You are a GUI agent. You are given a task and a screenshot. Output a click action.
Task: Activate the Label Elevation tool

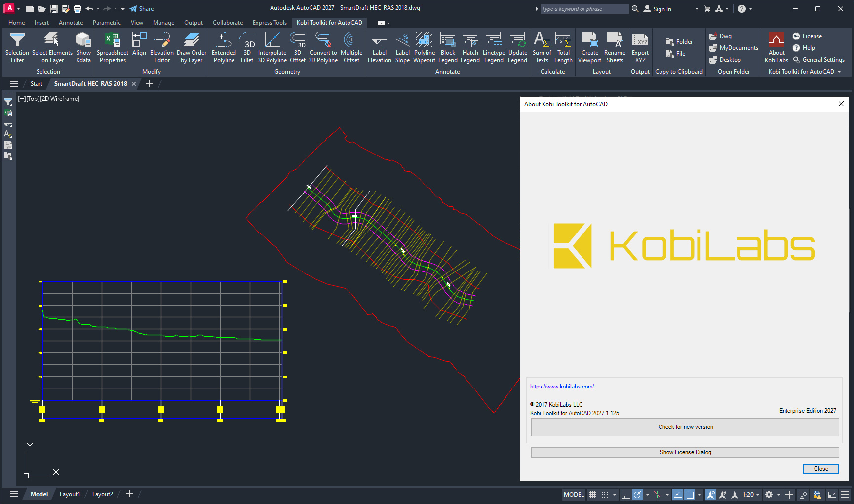(x=380, y=47)
